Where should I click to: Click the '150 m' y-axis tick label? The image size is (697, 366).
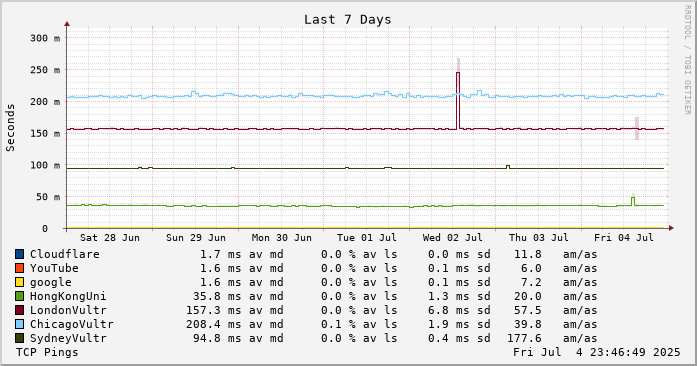point(45,133)
